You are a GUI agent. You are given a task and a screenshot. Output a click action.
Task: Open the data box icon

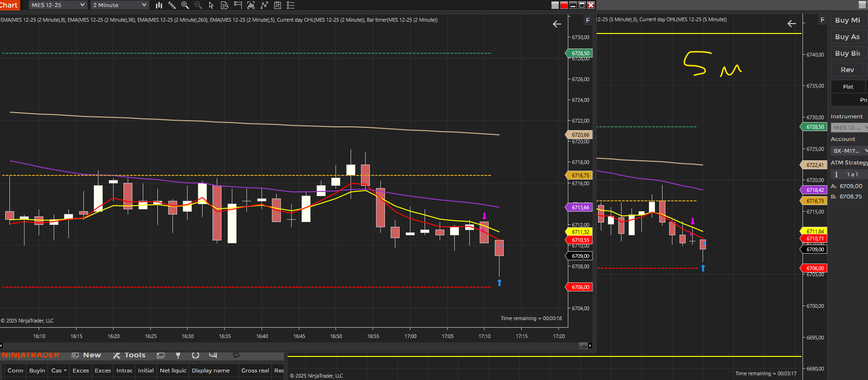(224, 5)
